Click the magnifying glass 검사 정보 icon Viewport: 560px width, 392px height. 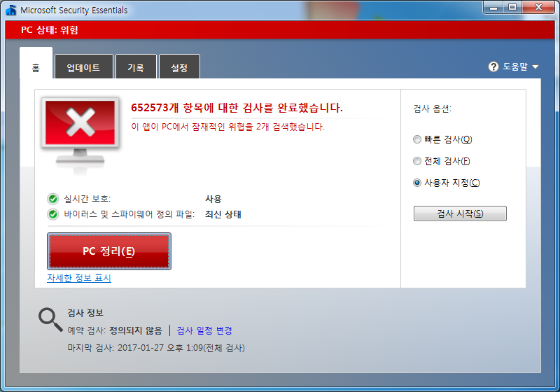[x=50, y=319]
